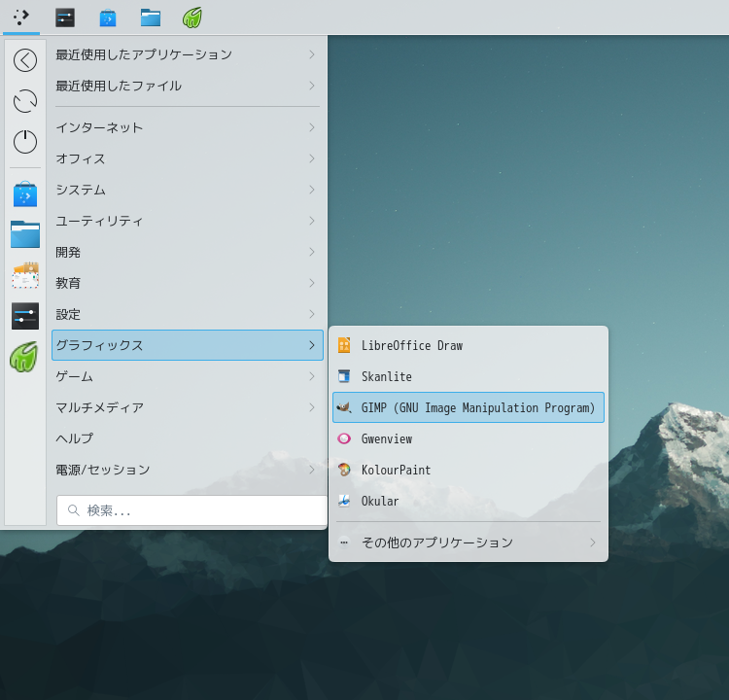Launch Discover store from the top panel
729x700 pixels.
point(108,17)
